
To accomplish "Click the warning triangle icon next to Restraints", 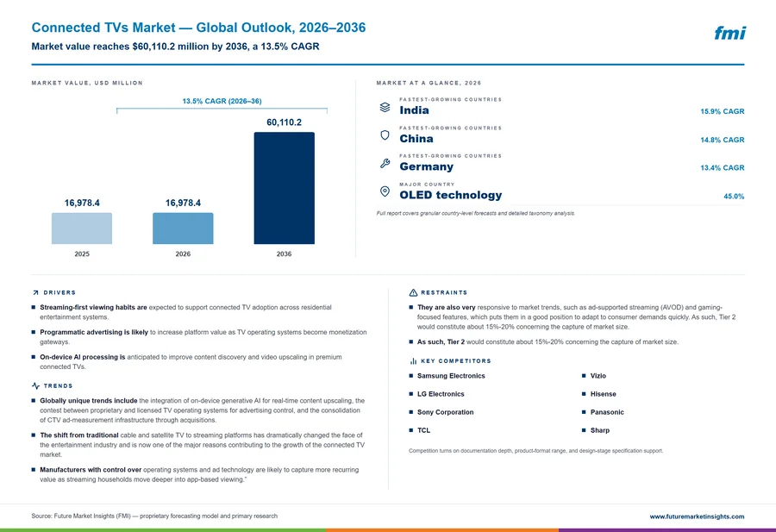I will pyautogui.click(x=413, y=293).
